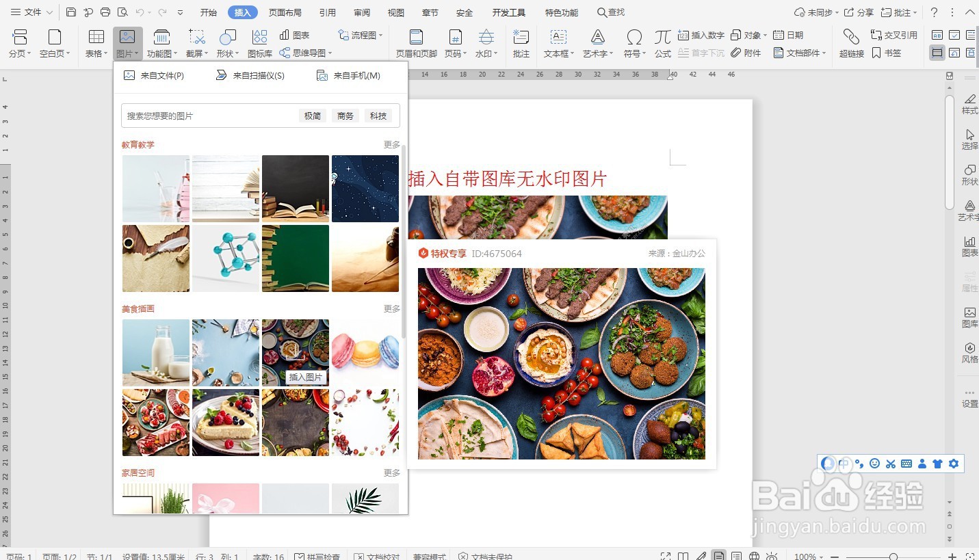Screen dimensions: 979x560
Task: Insert a Comment (批注) from ribbon
Action: (521, 43)
